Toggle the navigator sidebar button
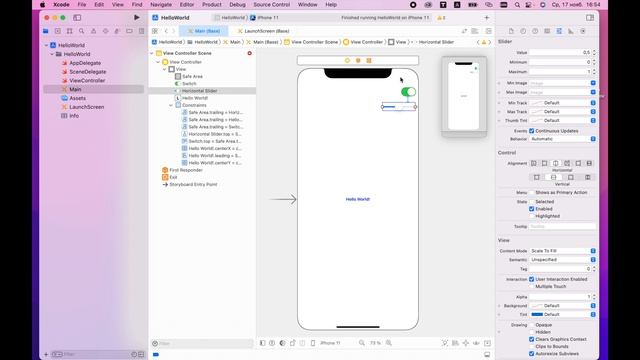 click(77, 18)
